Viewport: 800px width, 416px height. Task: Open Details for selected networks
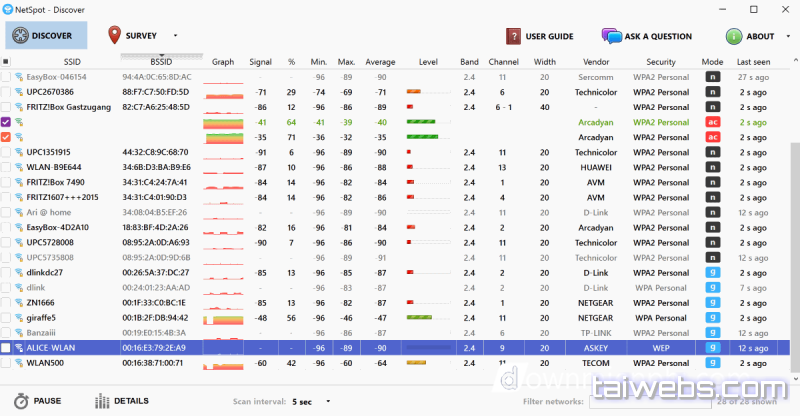[121, 401]
